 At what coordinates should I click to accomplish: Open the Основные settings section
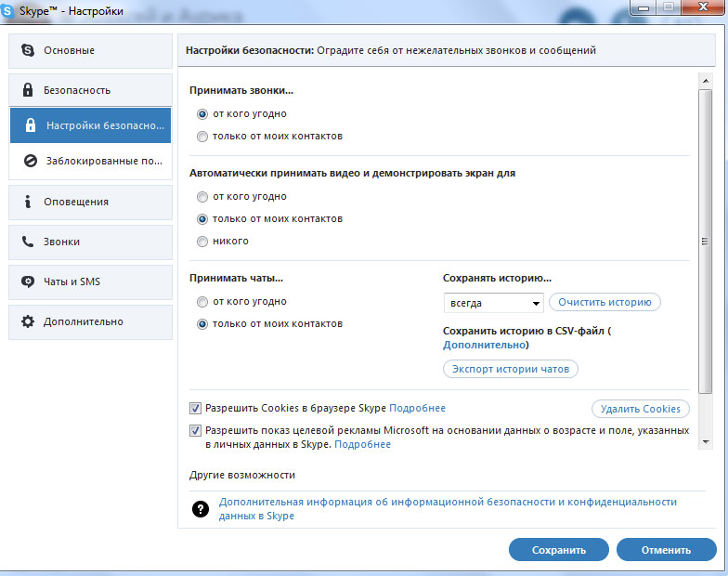[x=91, y=50]
